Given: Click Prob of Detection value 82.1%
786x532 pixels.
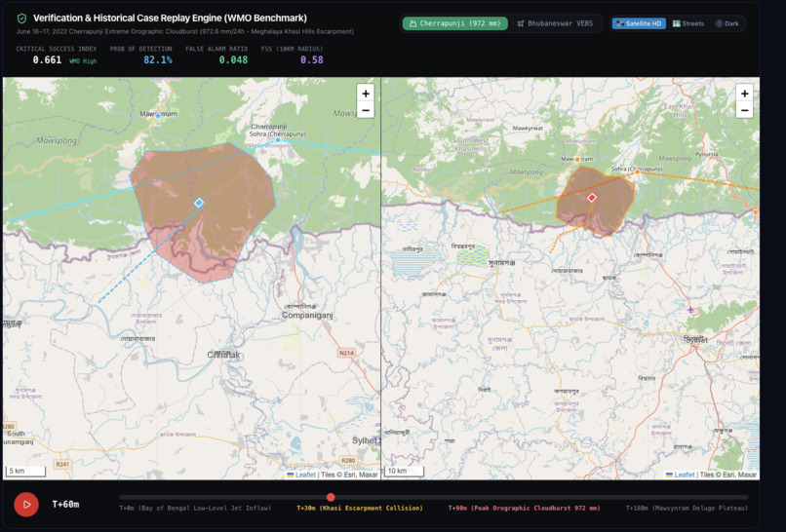Looking at the screenshot, I should pos(157,60).
